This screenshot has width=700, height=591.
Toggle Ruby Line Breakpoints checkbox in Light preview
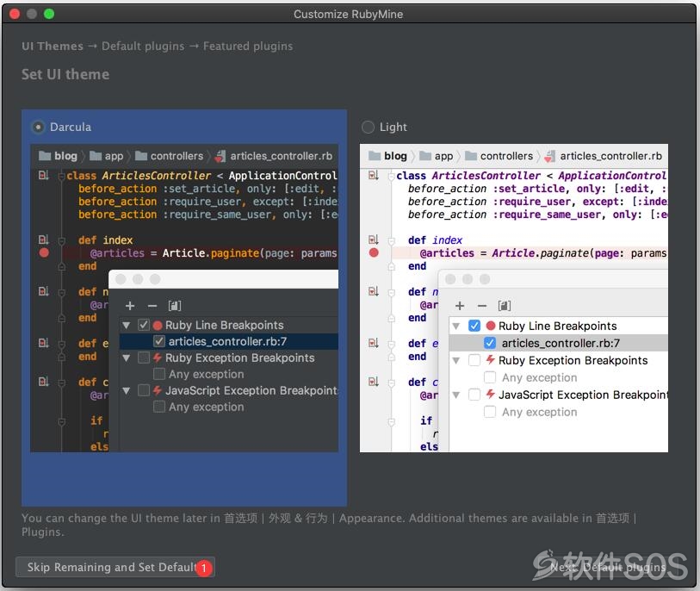point(474,326)
